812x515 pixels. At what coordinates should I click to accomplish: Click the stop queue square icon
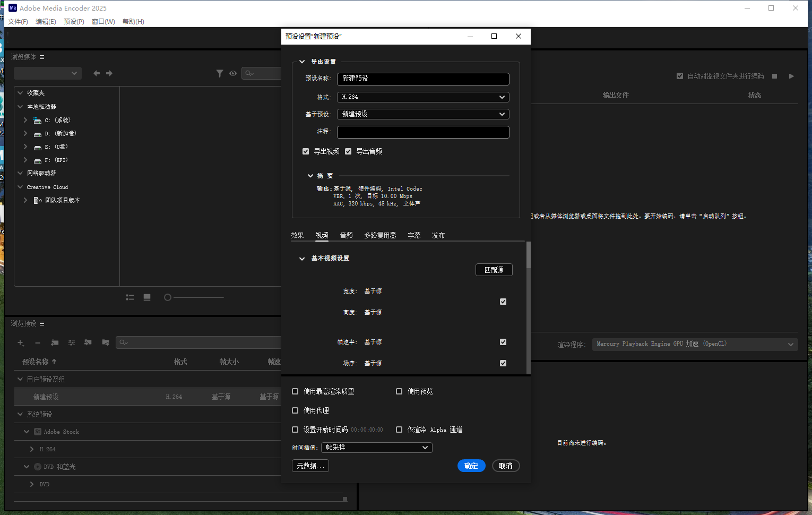pyautogui.click(x=774, y=76)
